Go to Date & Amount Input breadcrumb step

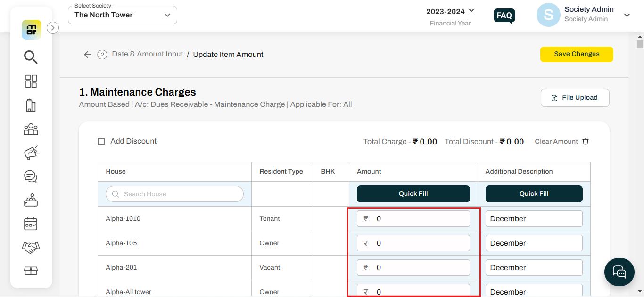[147, 54]
